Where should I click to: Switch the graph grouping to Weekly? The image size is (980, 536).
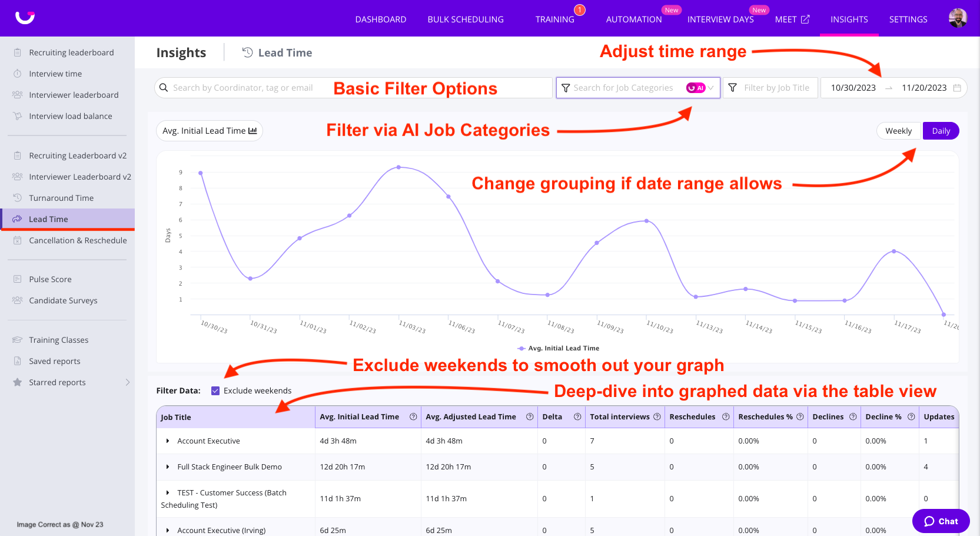click(898, 130)
